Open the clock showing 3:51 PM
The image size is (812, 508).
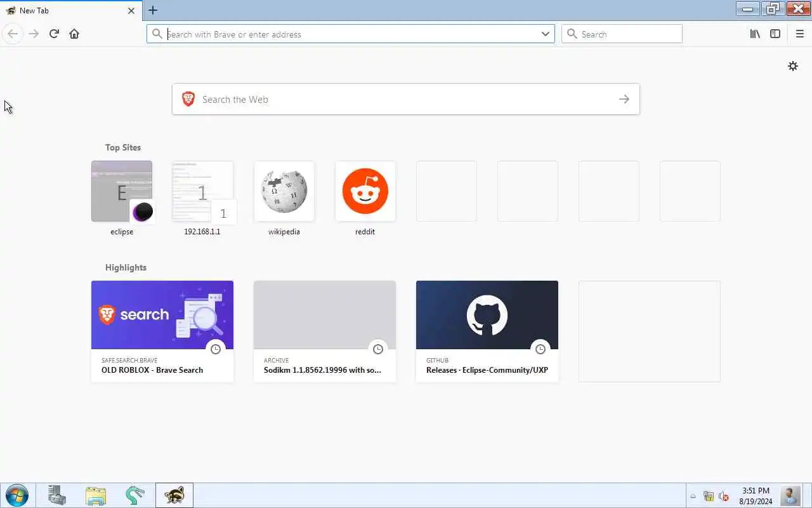click(x=756, y=496)
